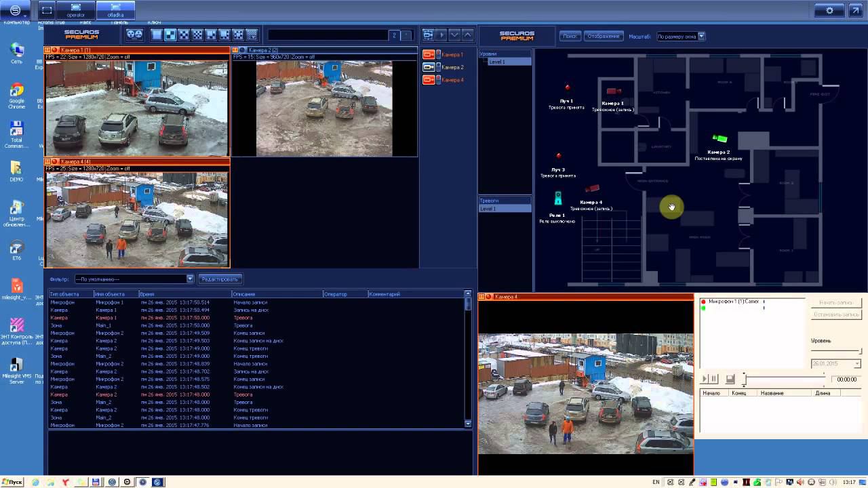Click the Камера 4 video feed in grid
The width and height of the screenshot is (868, 488).
click(x=137, y=219)
